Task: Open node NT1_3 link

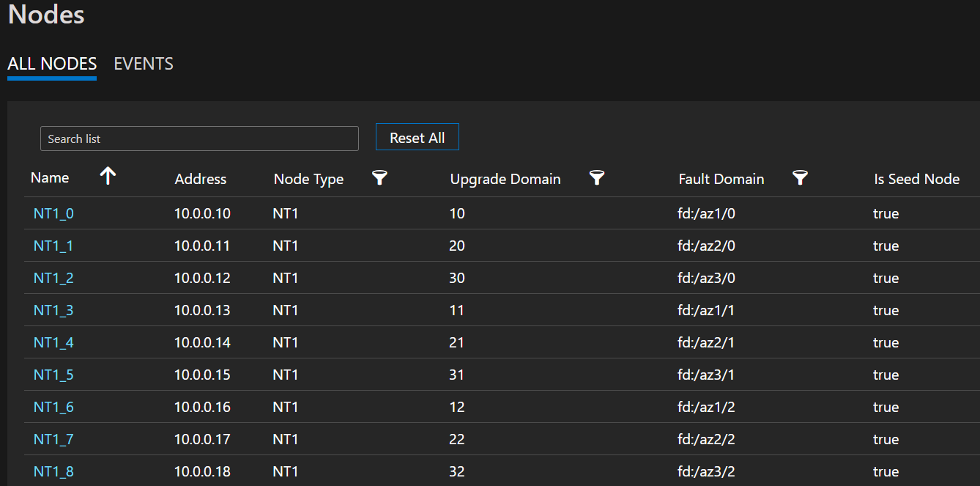Action: [x=53, y=311]
